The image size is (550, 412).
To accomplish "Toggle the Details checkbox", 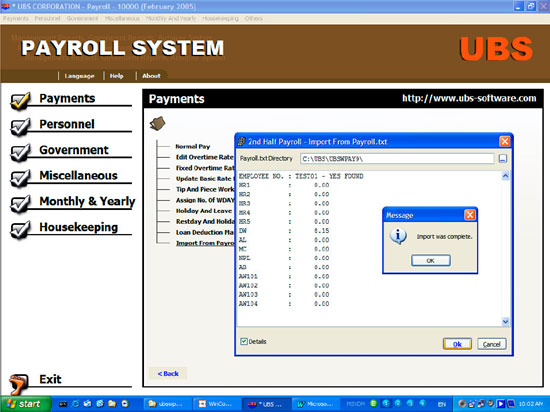I will coord(244,341).
